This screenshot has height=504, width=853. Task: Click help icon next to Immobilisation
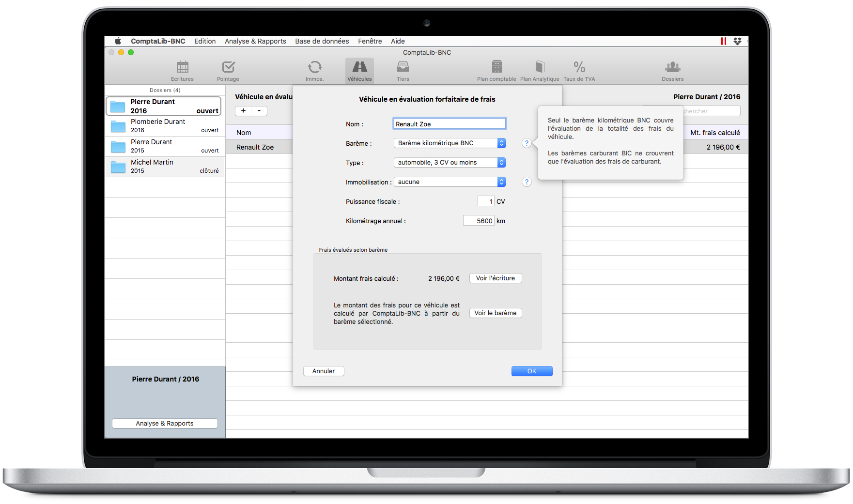pyautogui.click(x=527, y=182)
